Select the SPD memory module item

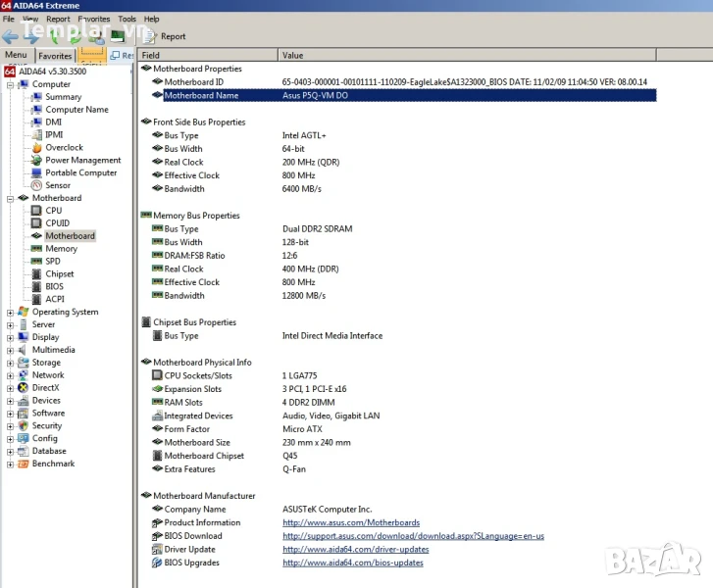click(52, 262)
